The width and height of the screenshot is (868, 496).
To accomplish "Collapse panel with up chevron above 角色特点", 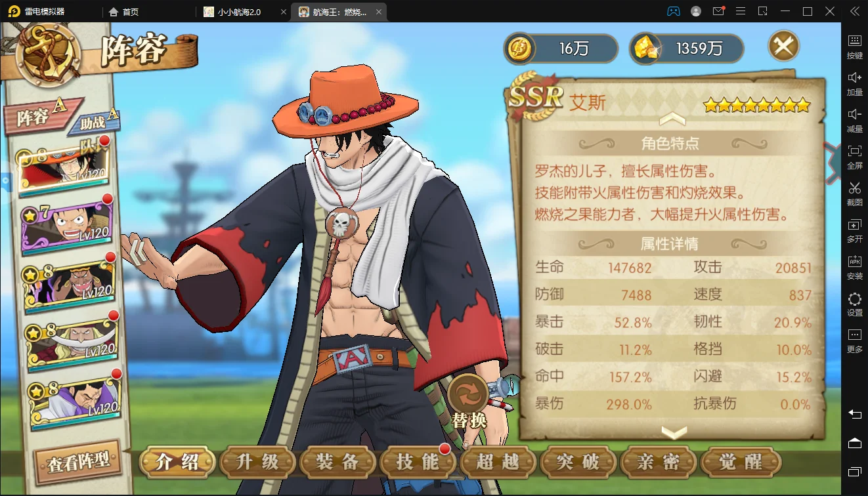I will tap(672, 119).
